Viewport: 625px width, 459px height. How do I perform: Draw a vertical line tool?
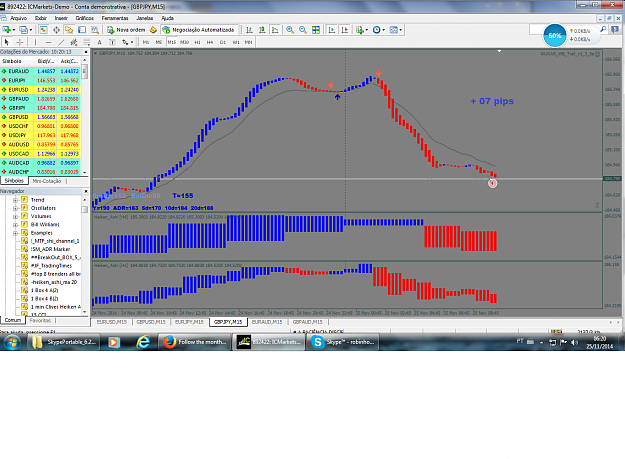tap(35, 42)
